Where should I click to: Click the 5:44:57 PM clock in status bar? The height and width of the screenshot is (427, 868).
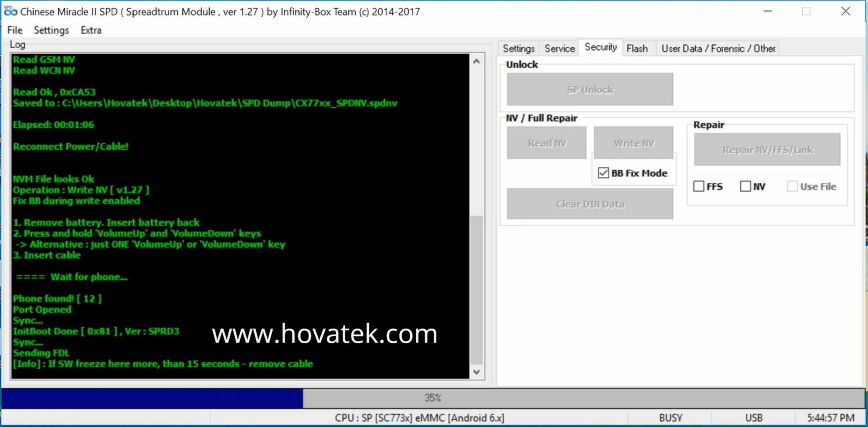click(831, 418)
